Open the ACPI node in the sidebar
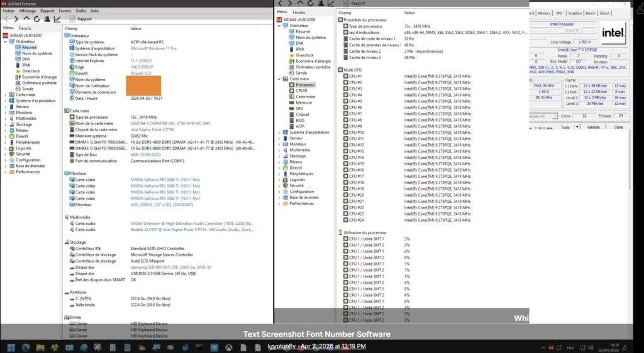 [300, 126]
